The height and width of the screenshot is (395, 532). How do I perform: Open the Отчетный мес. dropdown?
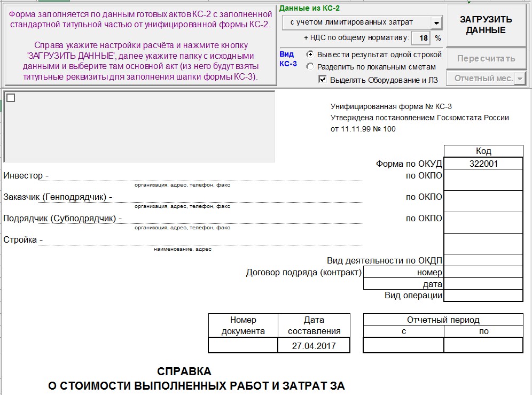[x=486, y=79]
